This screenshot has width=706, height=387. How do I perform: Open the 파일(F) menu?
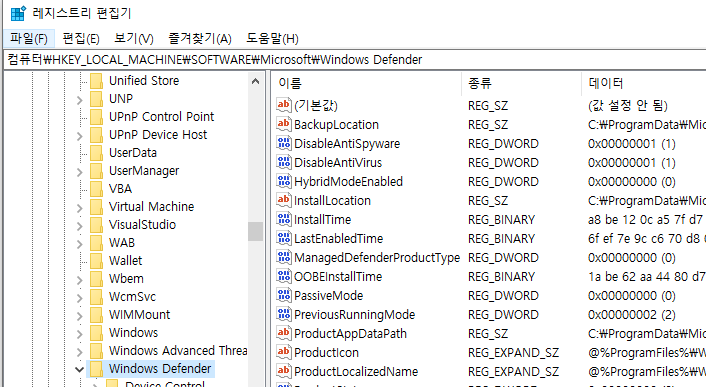coord(29,39)
